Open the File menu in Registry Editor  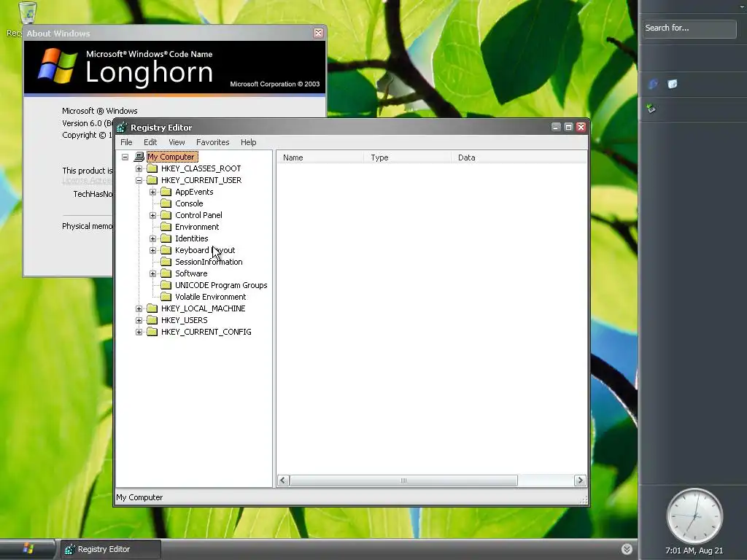coord(126,142)
